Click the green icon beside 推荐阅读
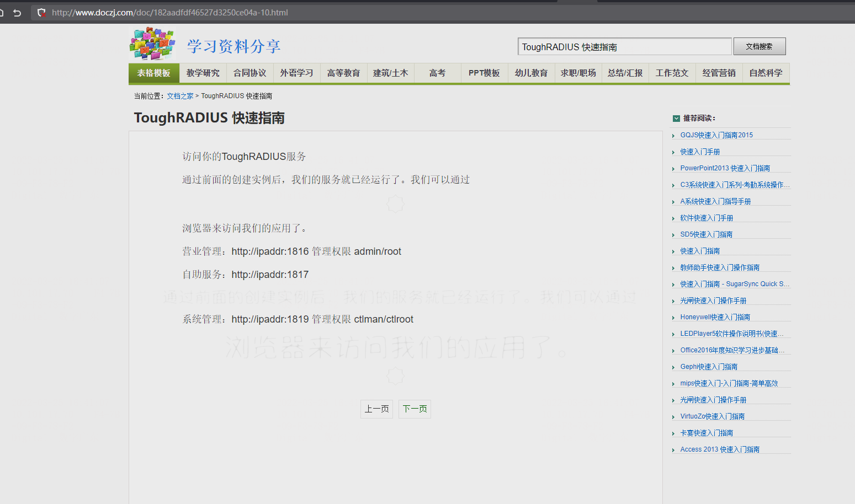855x504 pixels. [x=676, y=118]
